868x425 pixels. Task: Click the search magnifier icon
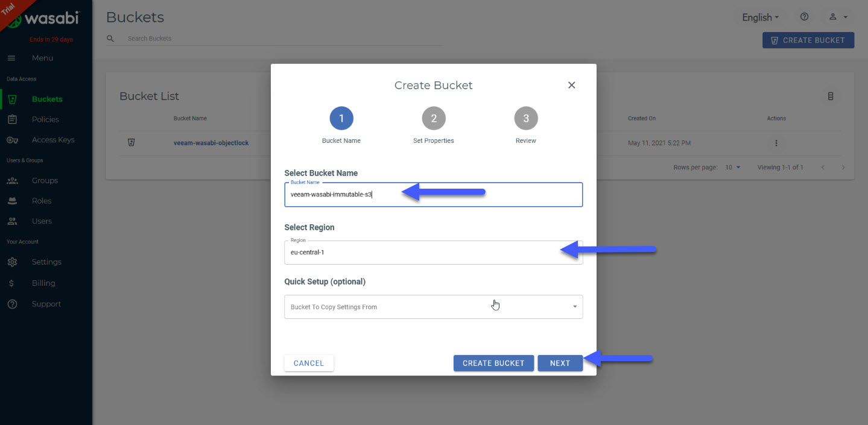tap(110, 39)
